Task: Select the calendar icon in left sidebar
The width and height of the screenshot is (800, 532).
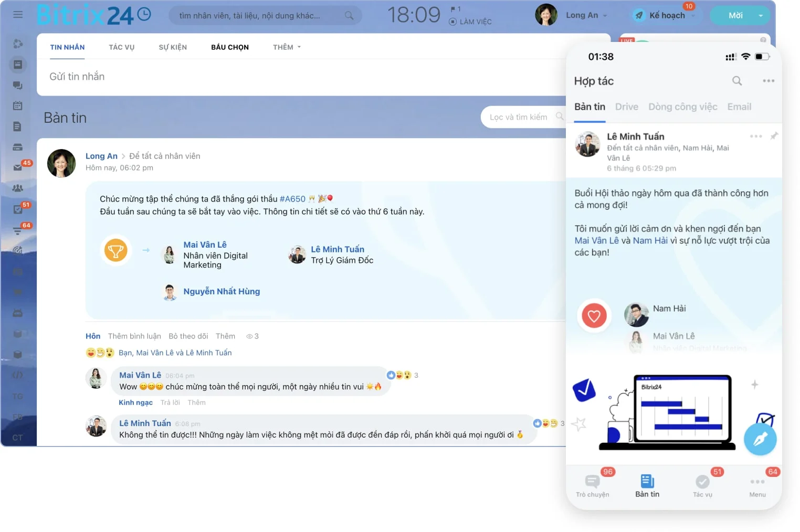Action: [18, 105]
